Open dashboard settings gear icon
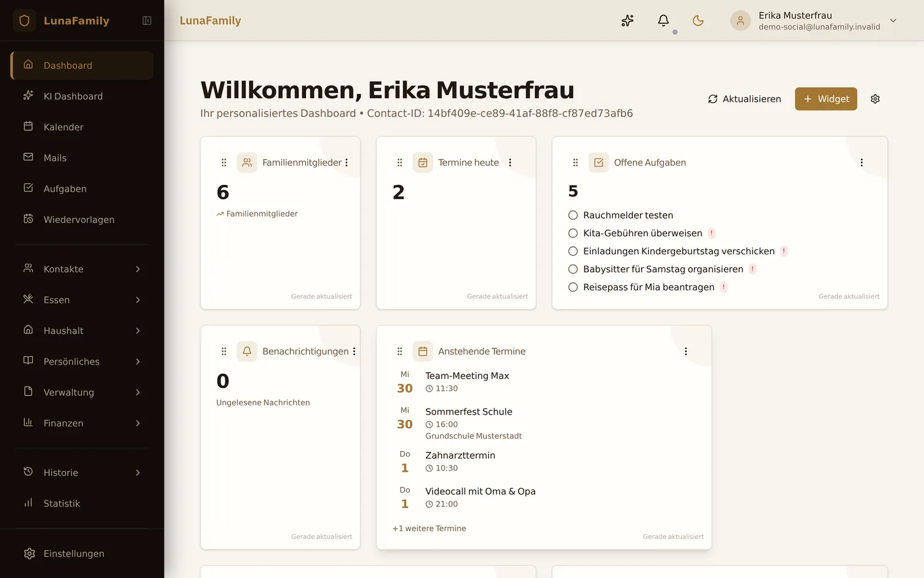The width and height of the screenshot is (924, 578). click(875, 99)
